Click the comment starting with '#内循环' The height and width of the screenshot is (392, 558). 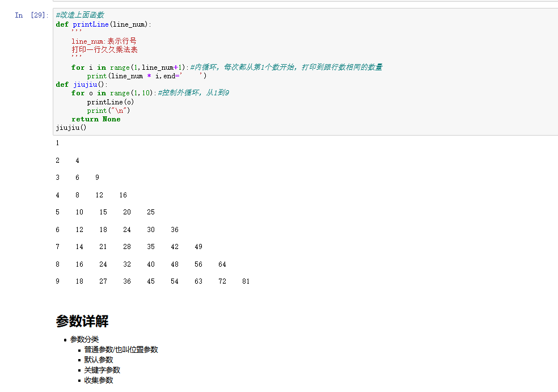point(286,67)
